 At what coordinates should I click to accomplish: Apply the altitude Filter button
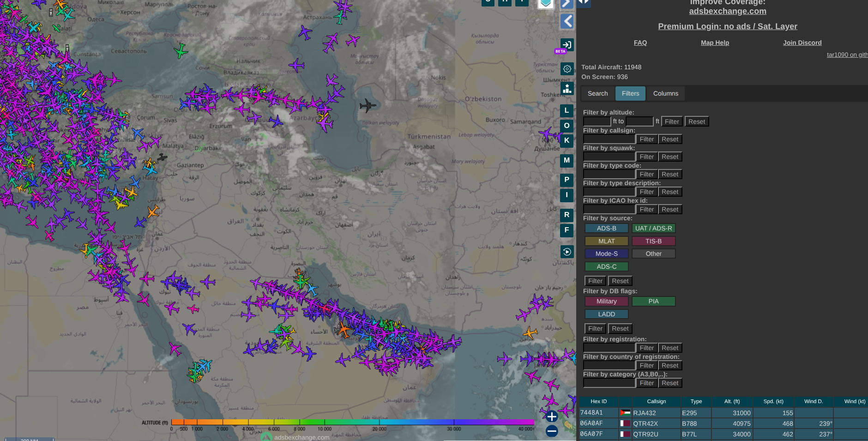(672, 121)
